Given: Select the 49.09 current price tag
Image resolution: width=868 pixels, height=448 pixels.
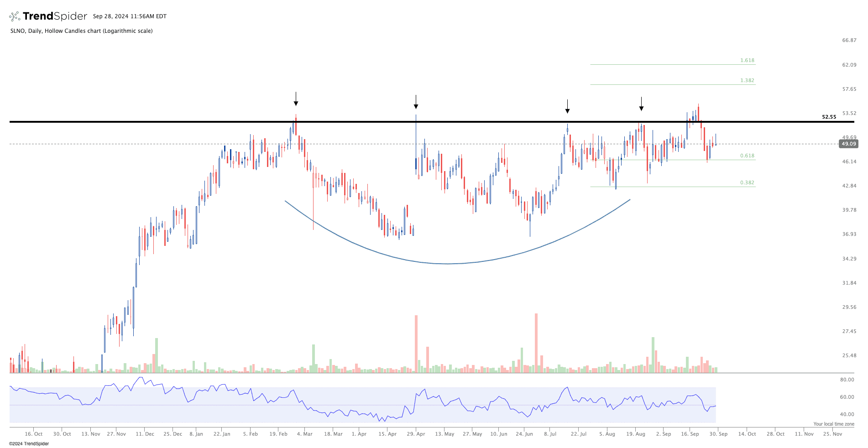Looking at the screenshot, I should click(x=848, y=144).
